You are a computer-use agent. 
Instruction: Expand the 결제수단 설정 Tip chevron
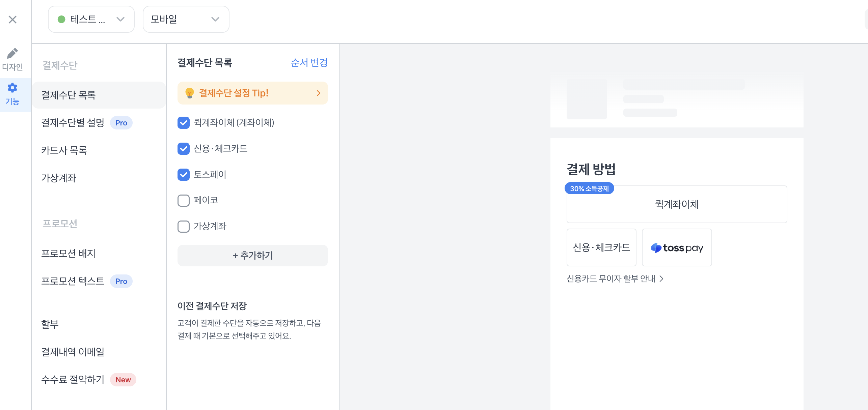[x=318, y=93]
